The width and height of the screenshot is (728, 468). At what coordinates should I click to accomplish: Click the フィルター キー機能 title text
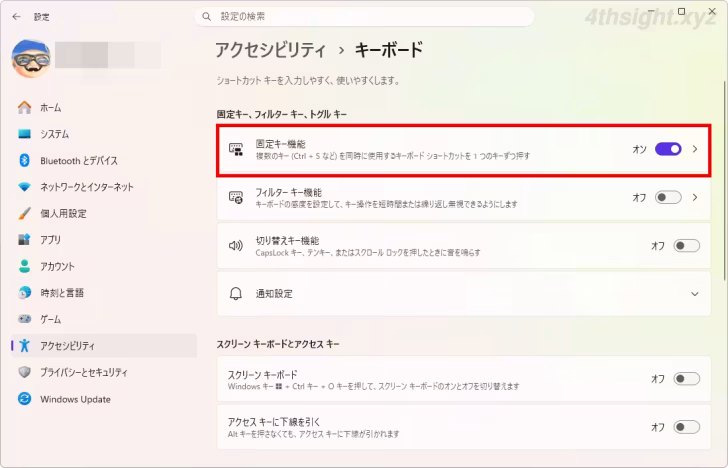(x=288, y=192)
